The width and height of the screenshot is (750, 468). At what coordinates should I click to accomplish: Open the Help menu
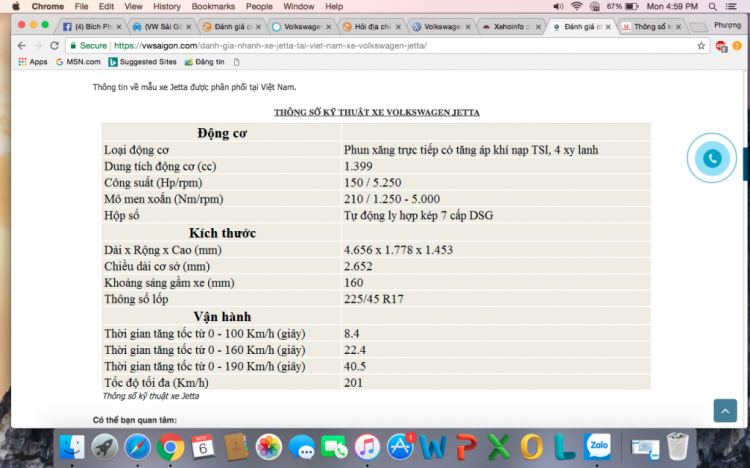click(334, 7)
